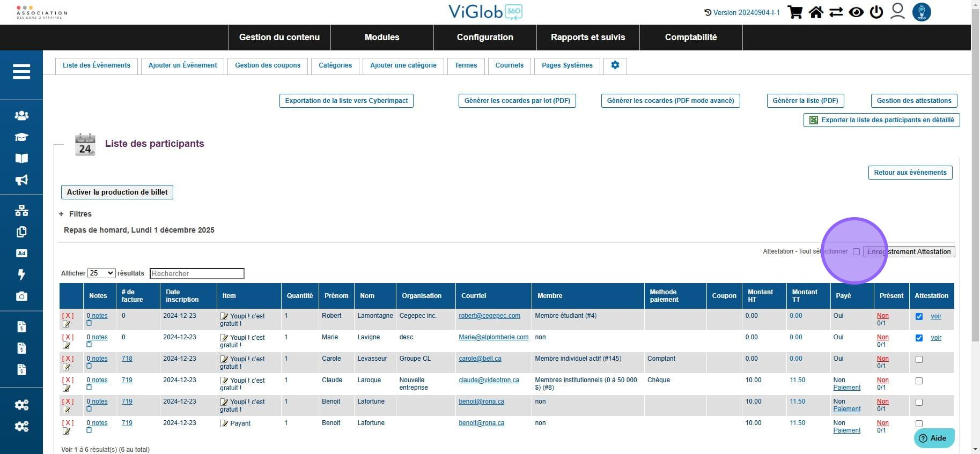Screen dimensions: 980x454
Task: Open the Comptabilité menu
Action: coord(691,37)
